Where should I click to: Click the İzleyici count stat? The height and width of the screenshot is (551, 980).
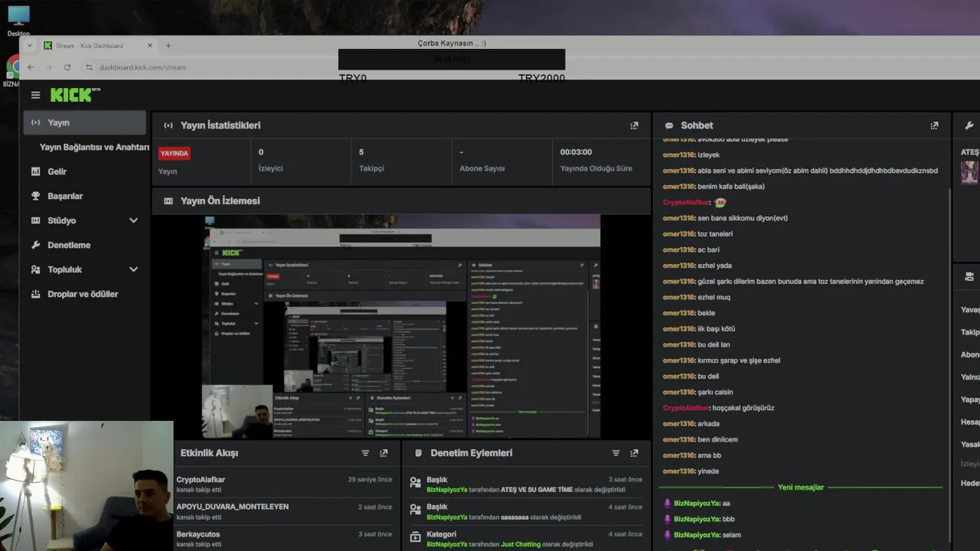pyautogui.click(x=301, y=160)
